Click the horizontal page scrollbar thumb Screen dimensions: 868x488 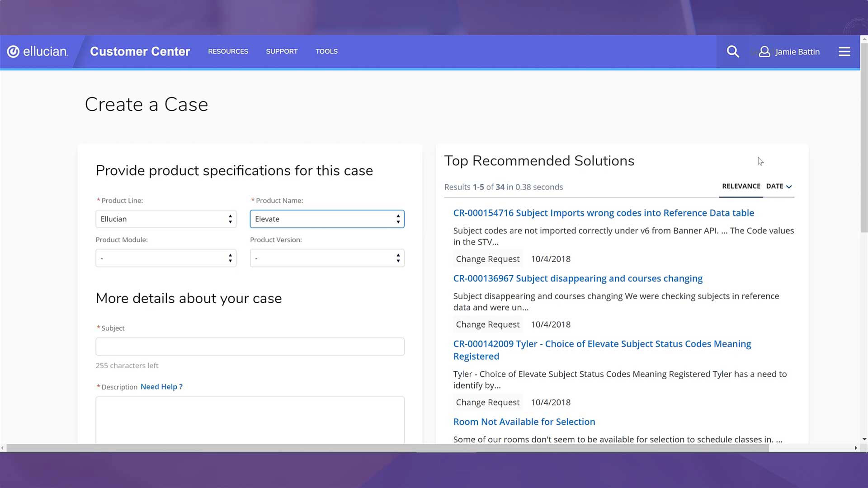pos(387,448)
